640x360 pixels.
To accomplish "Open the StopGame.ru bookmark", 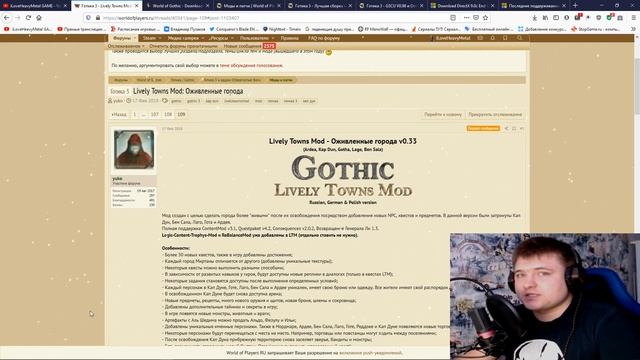I will click(x=596, y=29).
